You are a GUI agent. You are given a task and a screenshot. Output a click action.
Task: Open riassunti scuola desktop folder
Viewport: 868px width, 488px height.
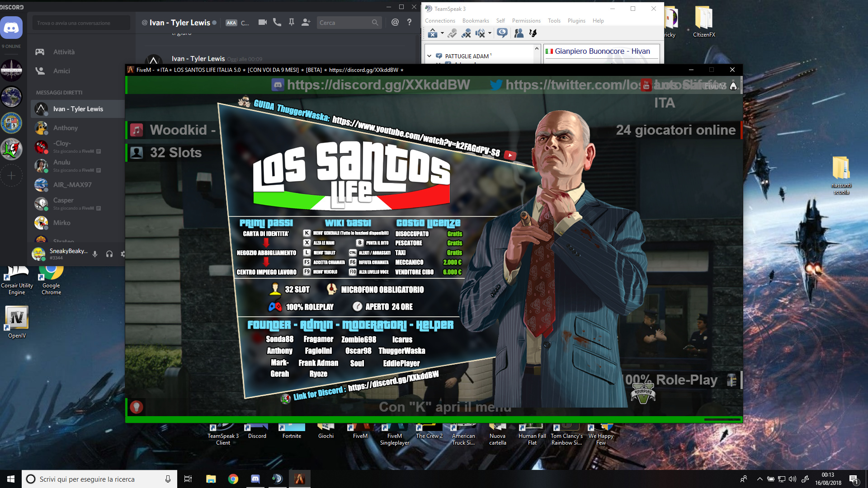(x=841, y=175)
